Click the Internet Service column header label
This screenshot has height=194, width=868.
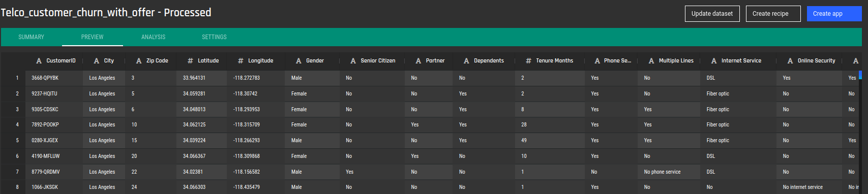741,60
